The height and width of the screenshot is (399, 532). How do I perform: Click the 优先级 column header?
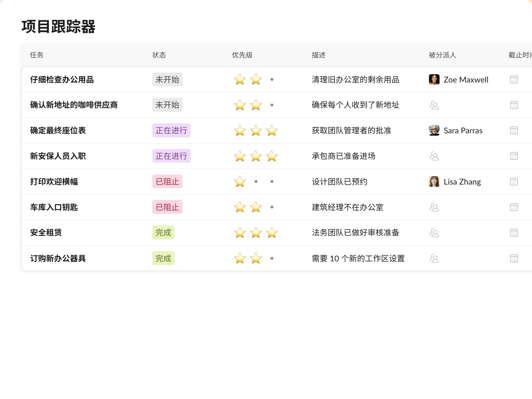coord(242,55)
